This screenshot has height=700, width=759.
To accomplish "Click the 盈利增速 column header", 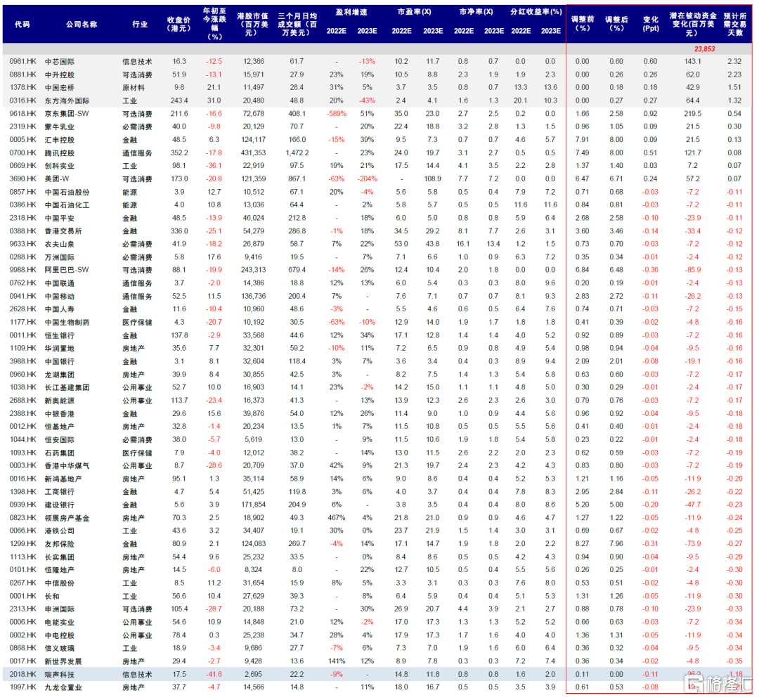I will click(351, 12).
